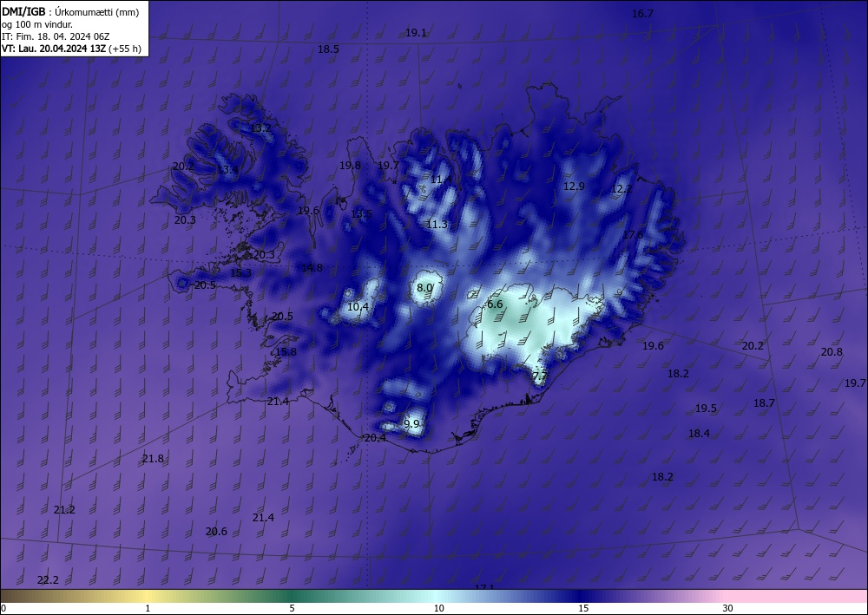Select the 'VT: Lau. 20.04.2024 13Z (+55 h)' line
Image resolution: width=868 pixels, height=615 pixels.
(71, 49)
